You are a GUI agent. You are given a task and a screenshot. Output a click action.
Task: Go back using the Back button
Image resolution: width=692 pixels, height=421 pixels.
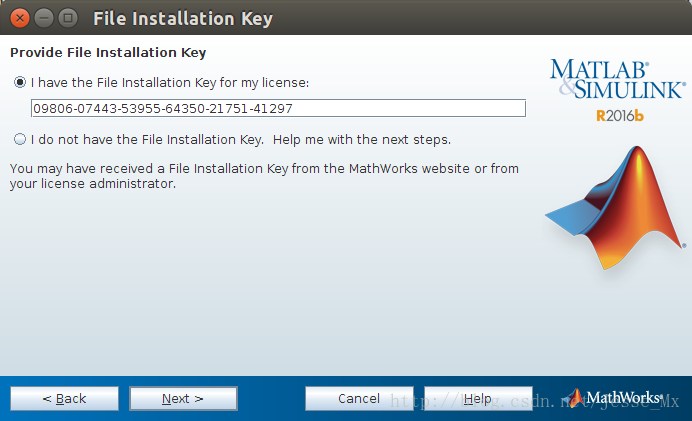pyautogui.click(x=65, y=398)
